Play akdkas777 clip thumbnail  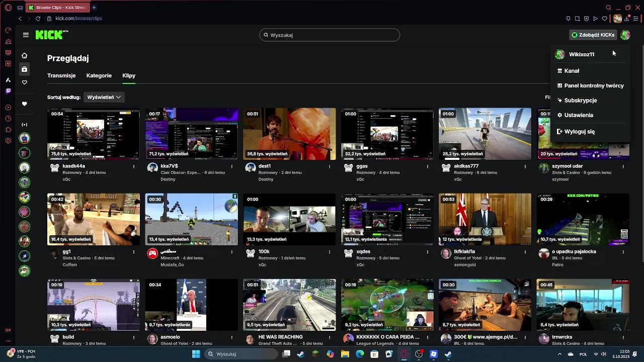[485, 134]
